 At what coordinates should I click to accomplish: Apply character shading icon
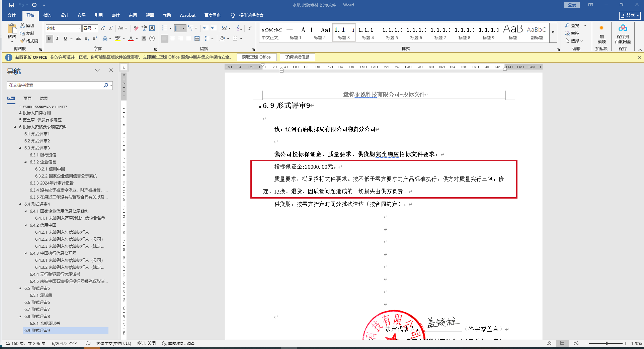144,38
